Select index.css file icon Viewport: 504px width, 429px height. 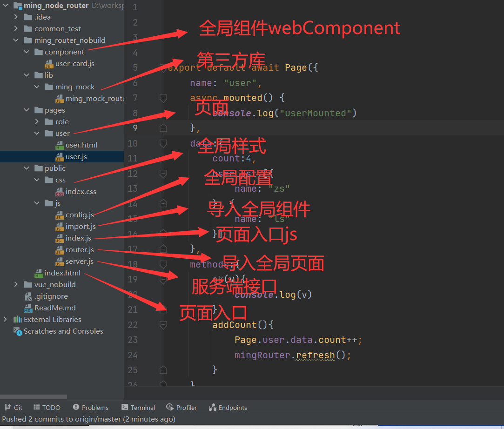pyautogui.click(x=60, y=192)
